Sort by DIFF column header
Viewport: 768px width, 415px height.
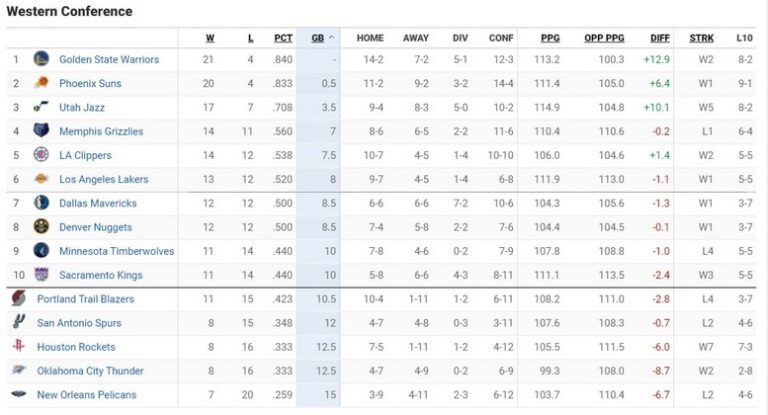(660, 38)
